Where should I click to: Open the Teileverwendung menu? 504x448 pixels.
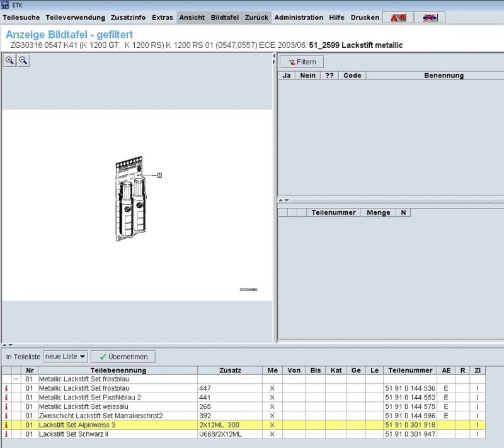pyautogui.click(x=75, y=18)
